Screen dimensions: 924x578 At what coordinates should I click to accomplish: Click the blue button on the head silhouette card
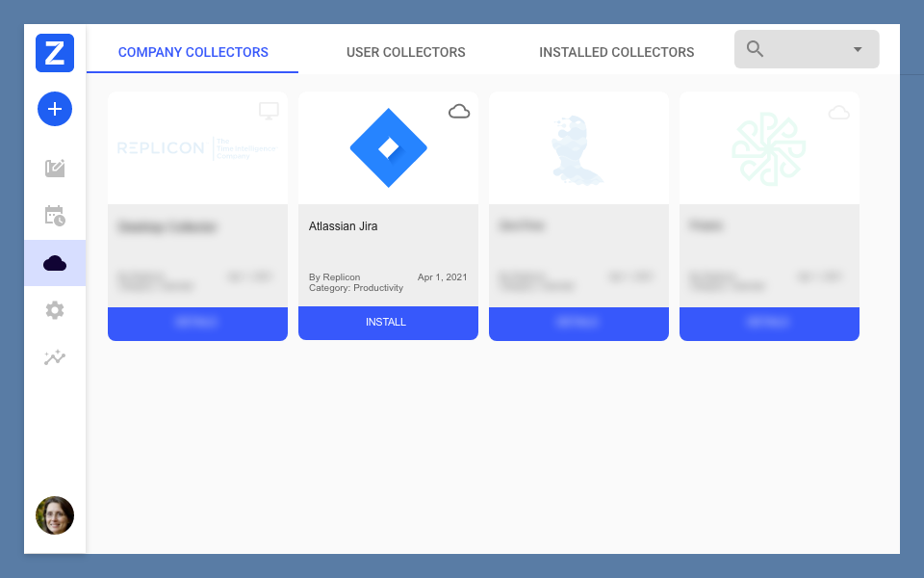[x=578, y=324]
